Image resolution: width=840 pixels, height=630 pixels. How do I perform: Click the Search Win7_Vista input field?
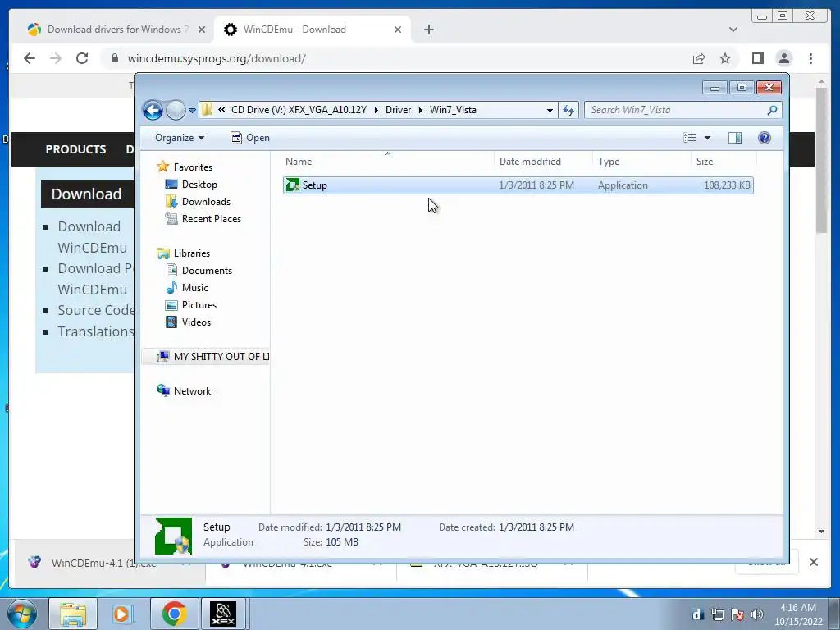(675, 110)
